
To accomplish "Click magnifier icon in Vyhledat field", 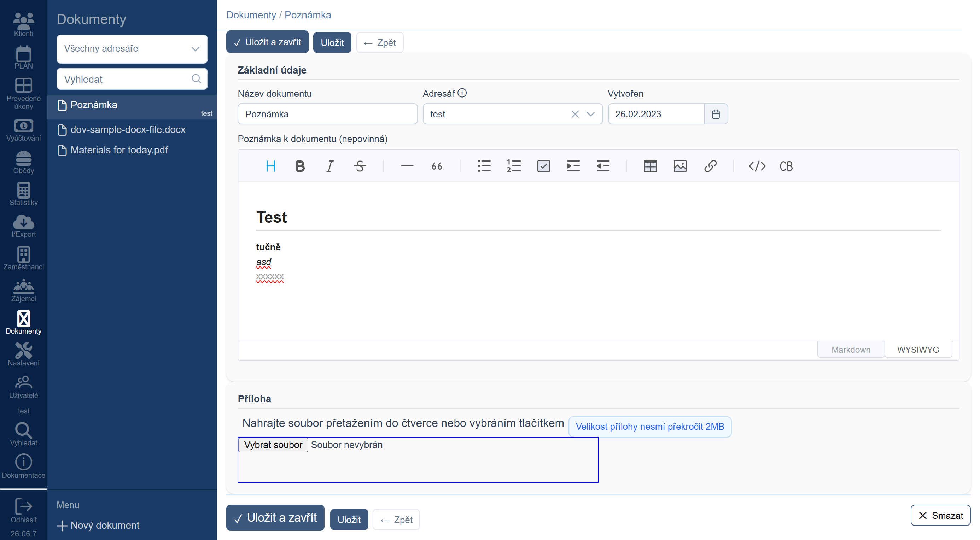I will tap(196, 79).
